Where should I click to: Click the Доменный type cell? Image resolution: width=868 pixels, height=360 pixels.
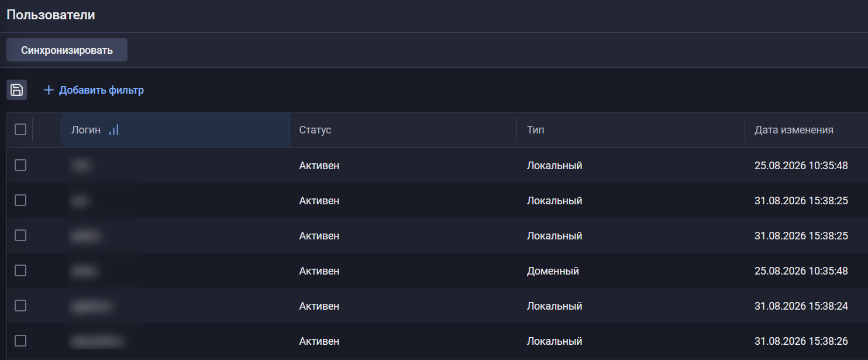coord(553,271)
